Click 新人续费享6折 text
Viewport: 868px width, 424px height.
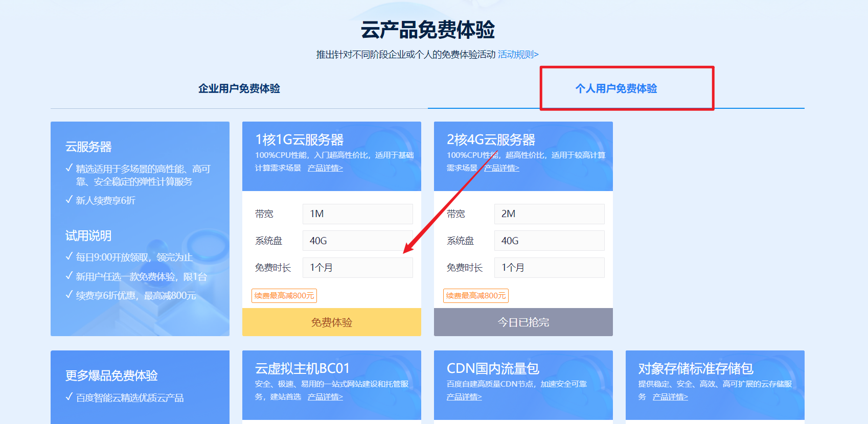[106, 200]
